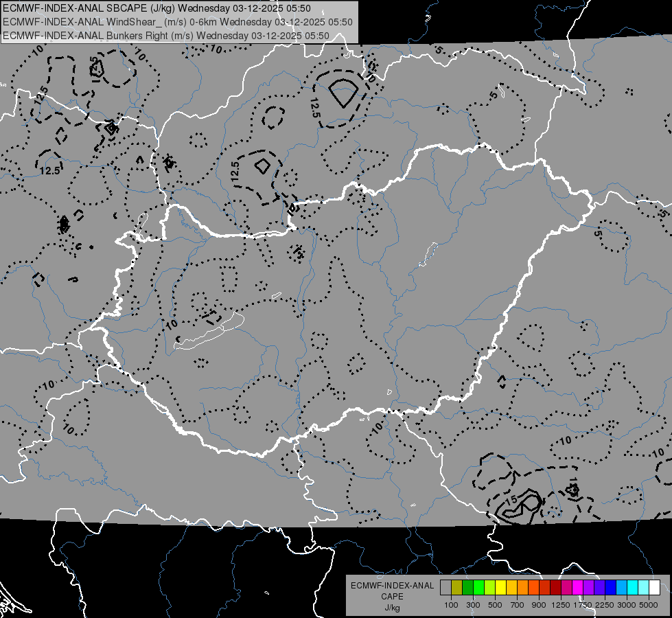Choose the pink-magenta legend swatch

pos(566,588)
